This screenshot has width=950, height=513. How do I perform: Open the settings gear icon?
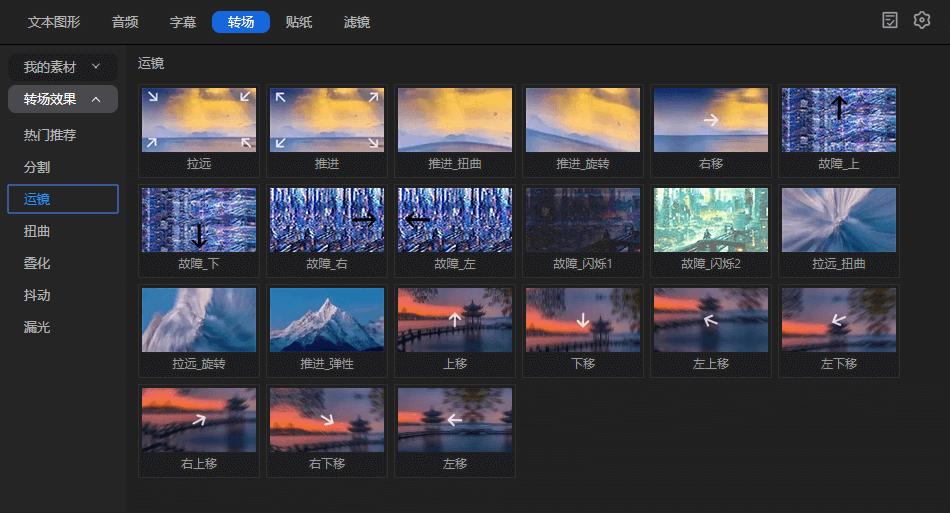[x=922, y=20]
